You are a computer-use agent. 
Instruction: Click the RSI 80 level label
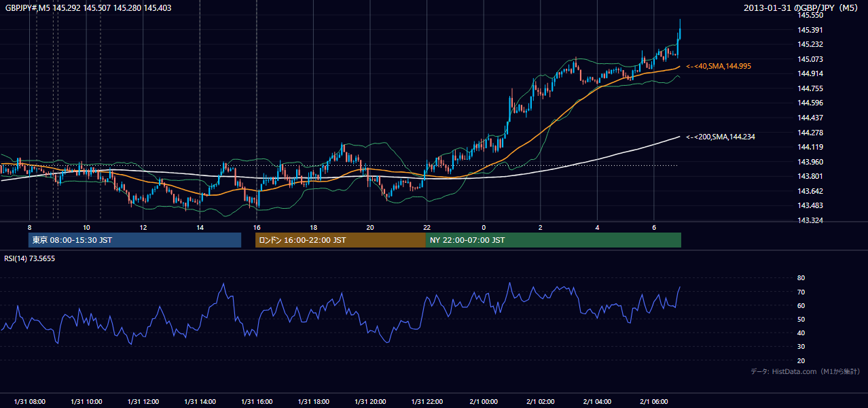[801, 278]
